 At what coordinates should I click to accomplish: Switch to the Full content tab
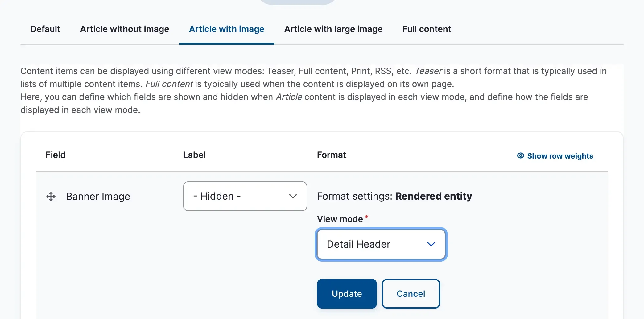point(427,29)
